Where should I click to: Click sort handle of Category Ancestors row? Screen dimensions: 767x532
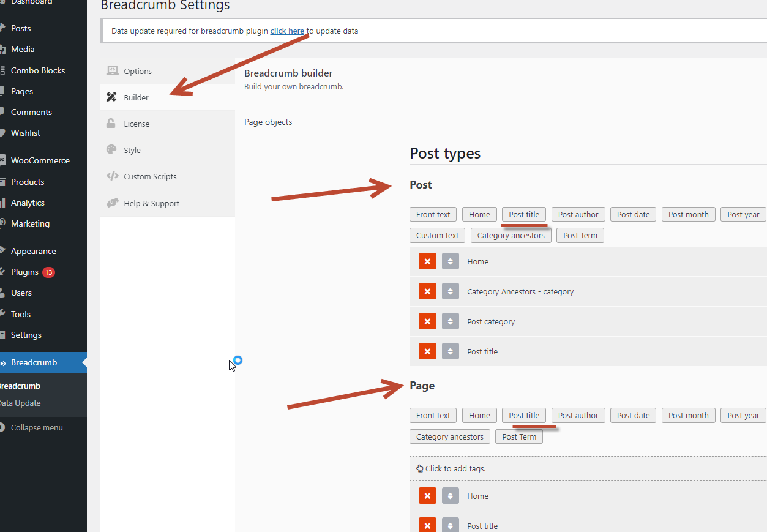[x=451, y=291]
